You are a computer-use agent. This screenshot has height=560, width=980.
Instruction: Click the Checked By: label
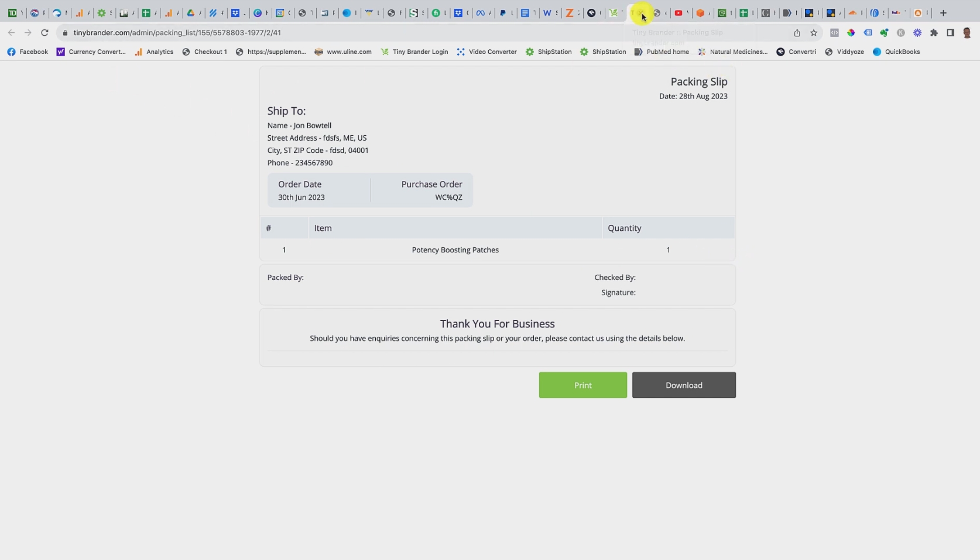[x=615, y=278]
